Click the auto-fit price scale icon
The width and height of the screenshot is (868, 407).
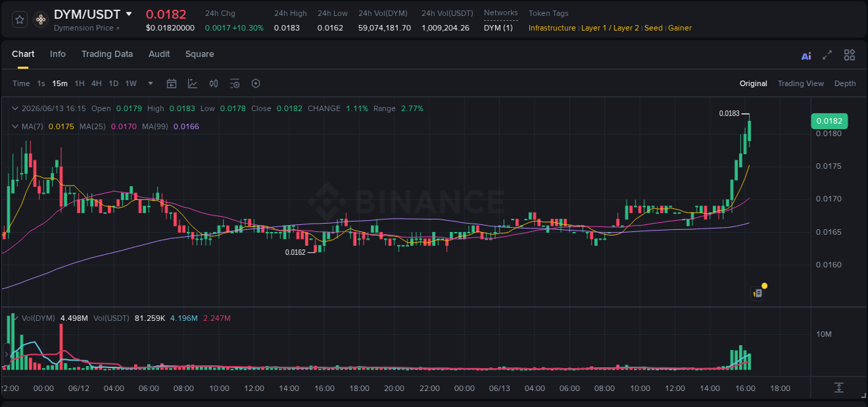pyautogui.click(x=839, y=387)
